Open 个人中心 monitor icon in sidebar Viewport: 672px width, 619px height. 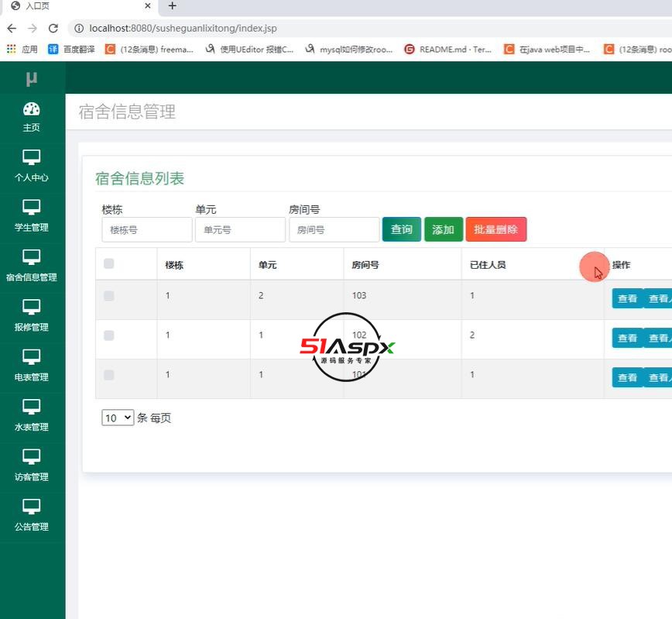[x=31, y=157]
